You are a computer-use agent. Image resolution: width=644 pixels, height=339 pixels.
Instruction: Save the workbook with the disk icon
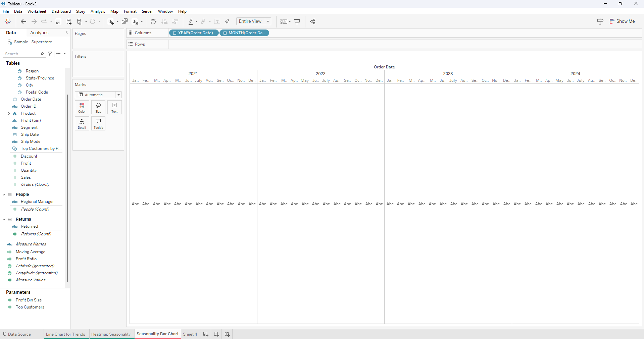[x=58, y=21]
